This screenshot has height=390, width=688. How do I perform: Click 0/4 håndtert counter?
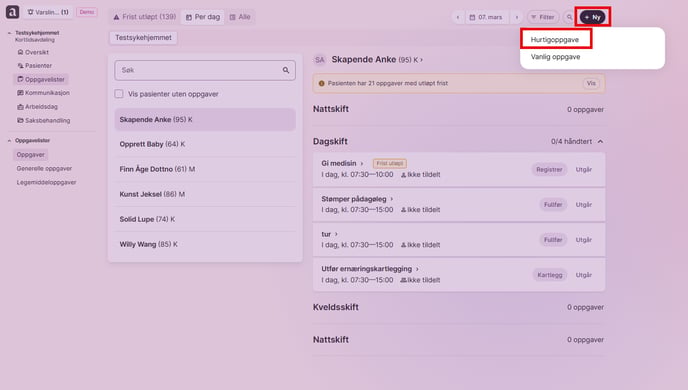tap(571, 141)
